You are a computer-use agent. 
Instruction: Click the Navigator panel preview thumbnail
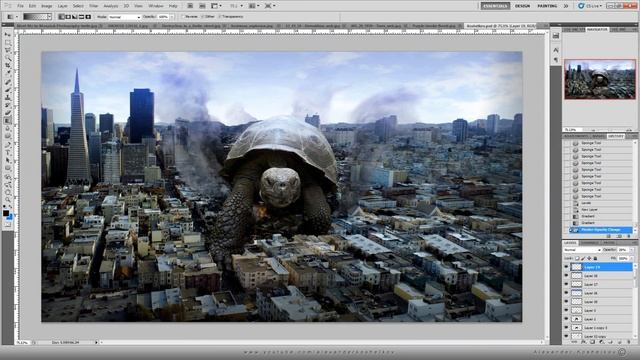coord(600,79)
